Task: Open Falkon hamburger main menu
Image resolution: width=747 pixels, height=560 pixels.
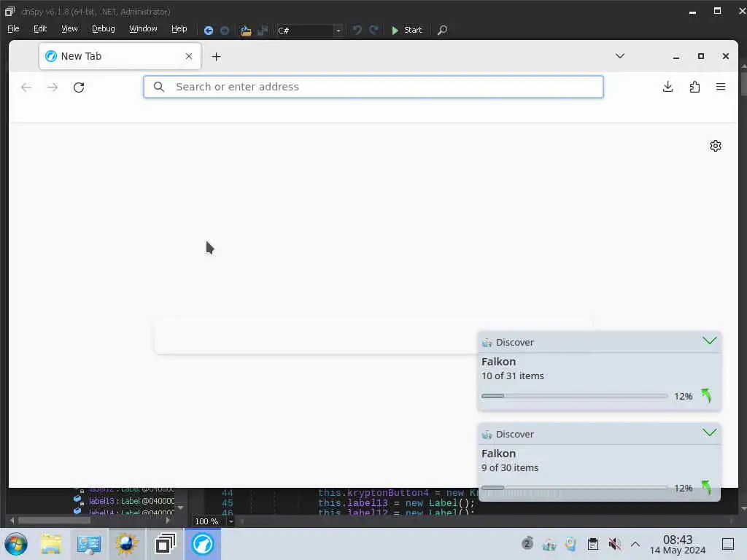Action: point(721,87)
